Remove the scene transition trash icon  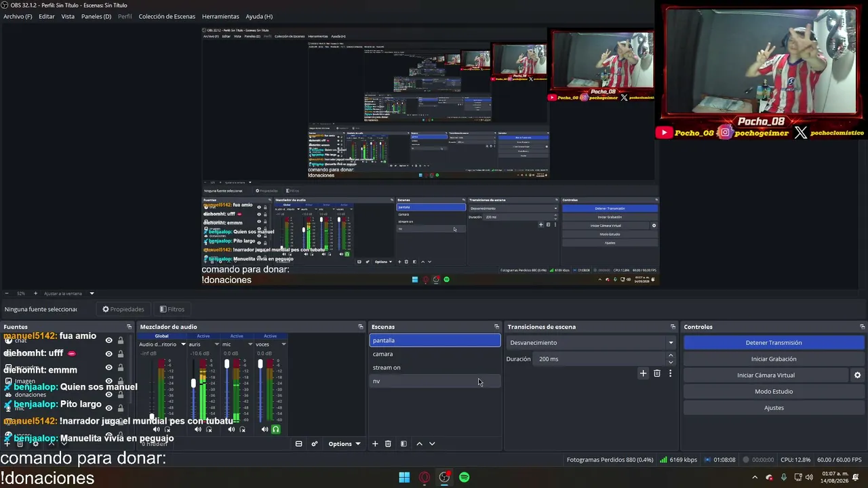[x=657, y=373]
